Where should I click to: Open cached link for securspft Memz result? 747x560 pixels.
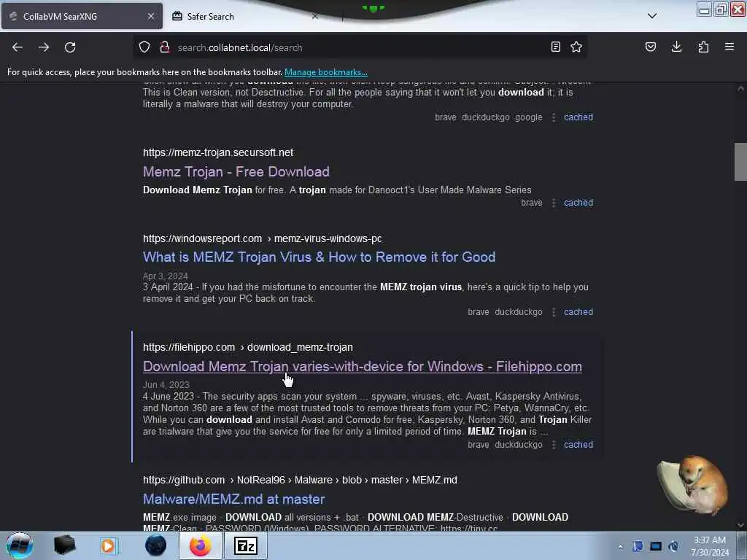(x=578, y=203)
